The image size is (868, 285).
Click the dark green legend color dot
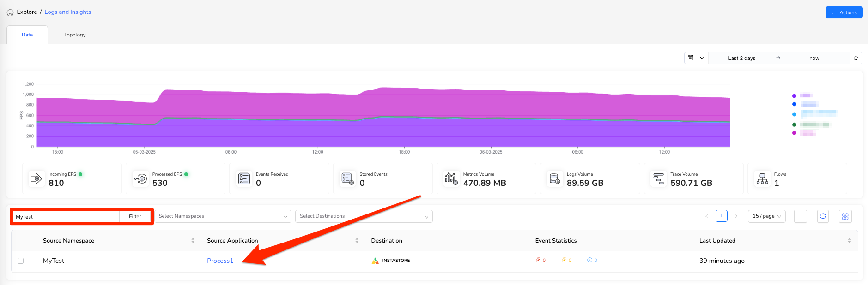794,125
